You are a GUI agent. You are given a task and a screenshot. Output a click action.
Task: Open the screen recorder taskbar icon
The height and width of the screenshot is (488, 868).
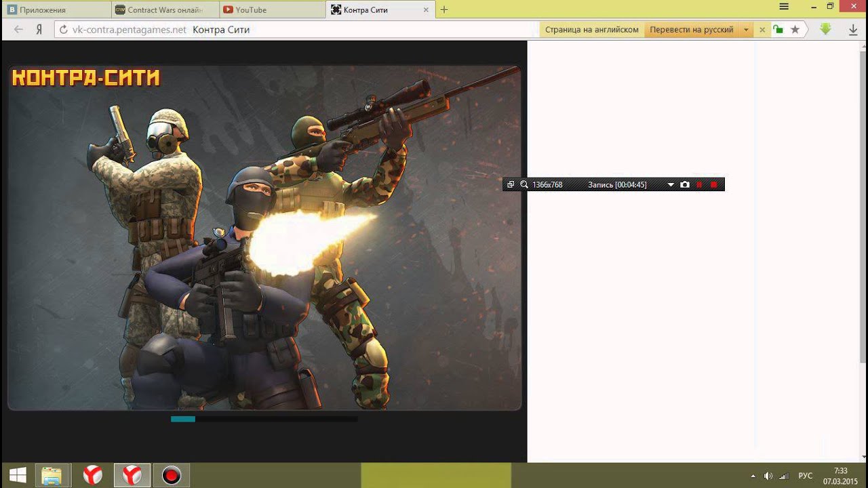tap(171, 476)
